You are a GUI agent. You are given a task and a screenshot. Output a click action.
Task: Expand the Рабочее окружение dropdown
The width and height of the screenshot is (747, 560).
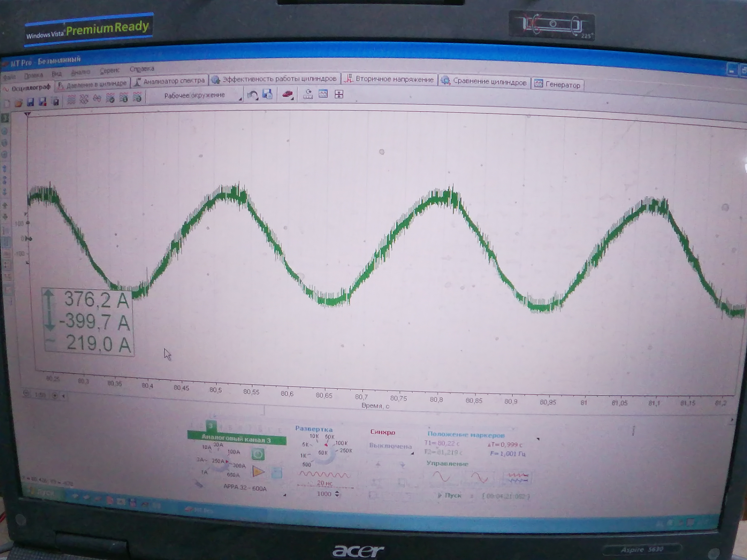click(196, 96)
